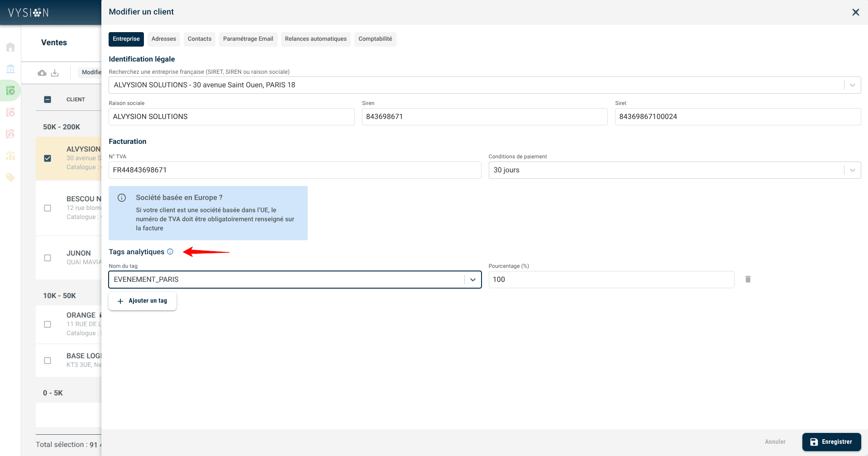Switch to the Adresses tab
868x456 pixels.
tap(164, 39)
